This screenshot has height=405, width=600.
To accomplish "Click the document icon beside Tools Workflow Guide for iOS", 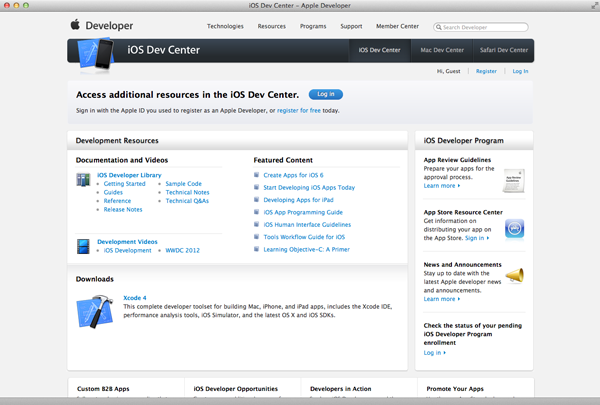I will coord(256,237).
